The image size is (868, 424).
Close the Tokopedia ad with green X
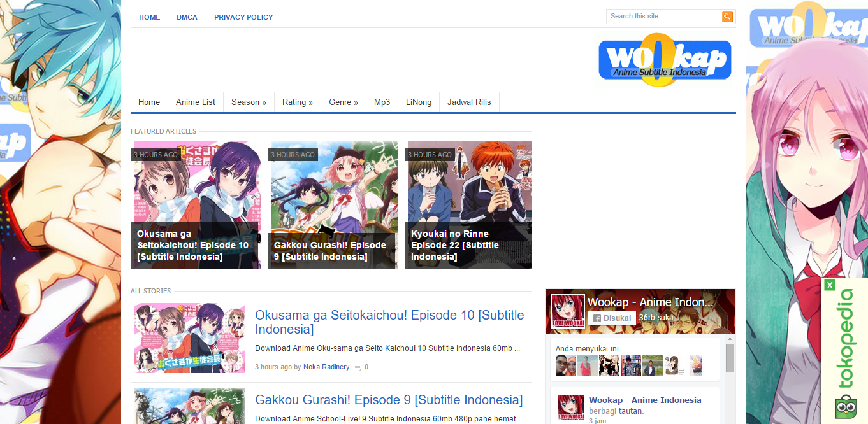click(x=829, y=285)
